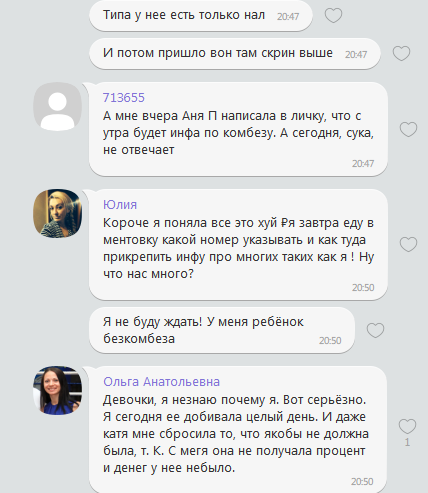Click the sender name Юлия
Viewport: 428px width, 493px height.
tap(120, 204)
